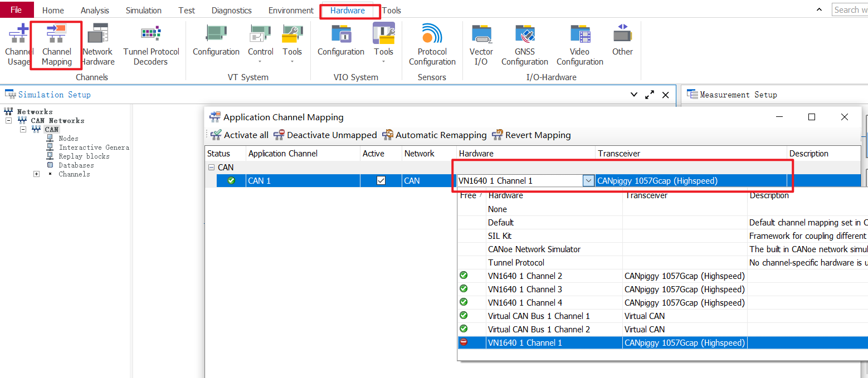Open the hardware dropdown for CAN 1
This screenshot has width=868, height=378.
[x=588, y=180]
